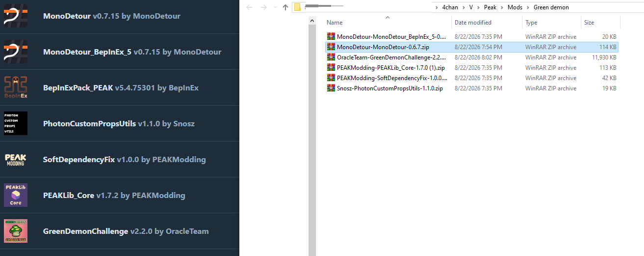Select PEAKModding-PEAKLib_Core-1.7.0 (1).zip file name
The width and height of the screenshot is (644, 256).
pyautogui.click(x=391, y=68)
